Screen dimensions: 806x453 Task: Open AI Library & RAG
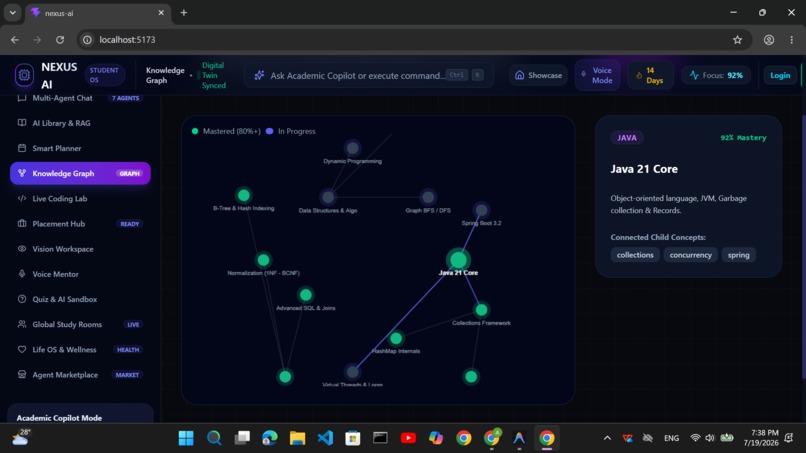click(x=80, y=123)
